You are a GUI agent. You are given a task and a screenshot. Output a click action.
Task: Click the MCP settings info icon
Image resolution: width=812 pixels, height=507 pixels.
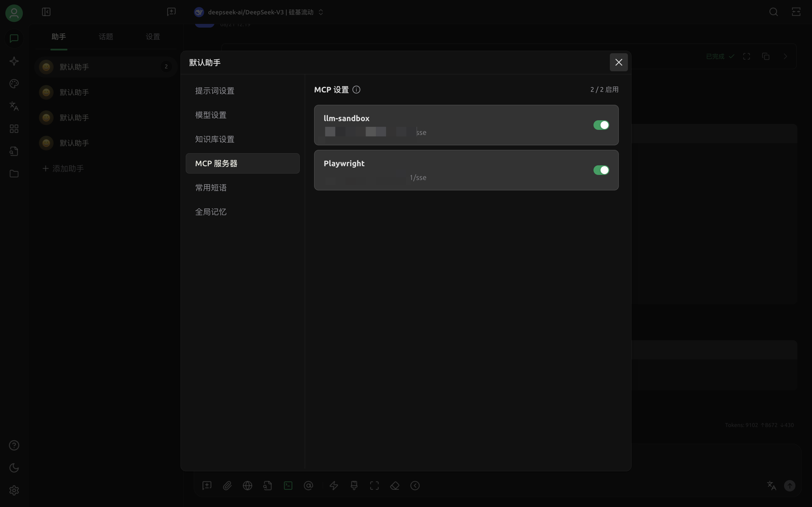click(356, 90)
